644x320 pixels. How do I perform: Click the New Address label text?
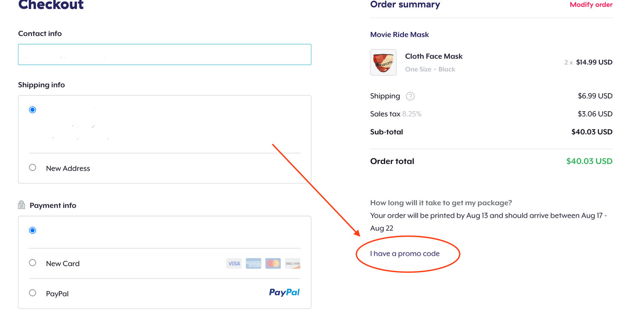point(68,168)
